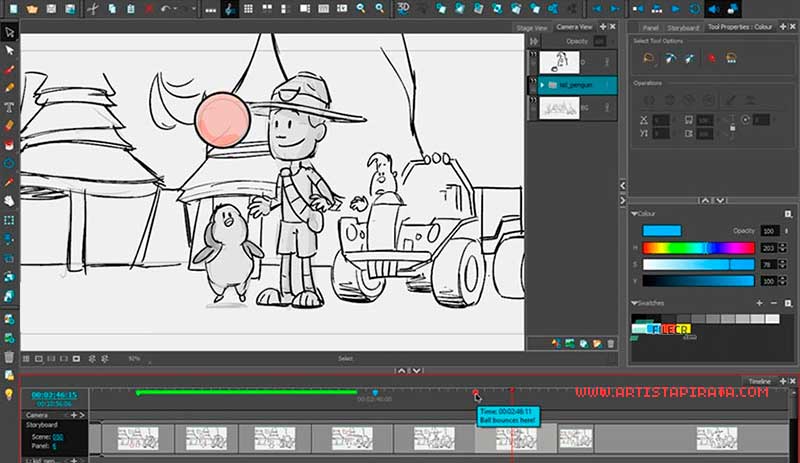Image resolution: width=800 pixels, height=463 pixels.
Task: Click the light bulb icon in left toolbar
Action: [9, 394]
